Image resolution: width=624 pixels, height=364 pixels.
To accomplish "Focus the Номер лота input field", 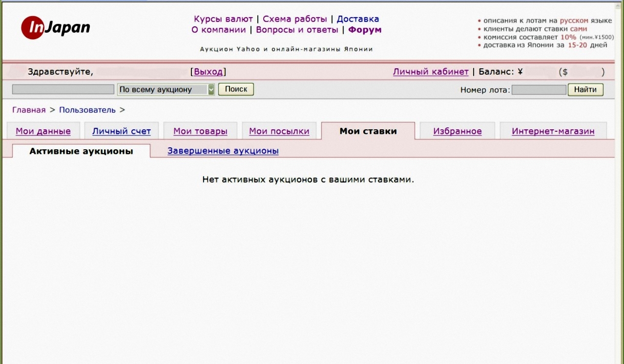I will [539, 90].
